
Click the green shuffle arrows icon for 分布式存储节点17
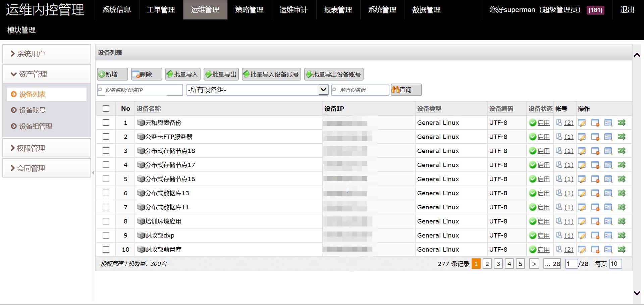[621, 165]
